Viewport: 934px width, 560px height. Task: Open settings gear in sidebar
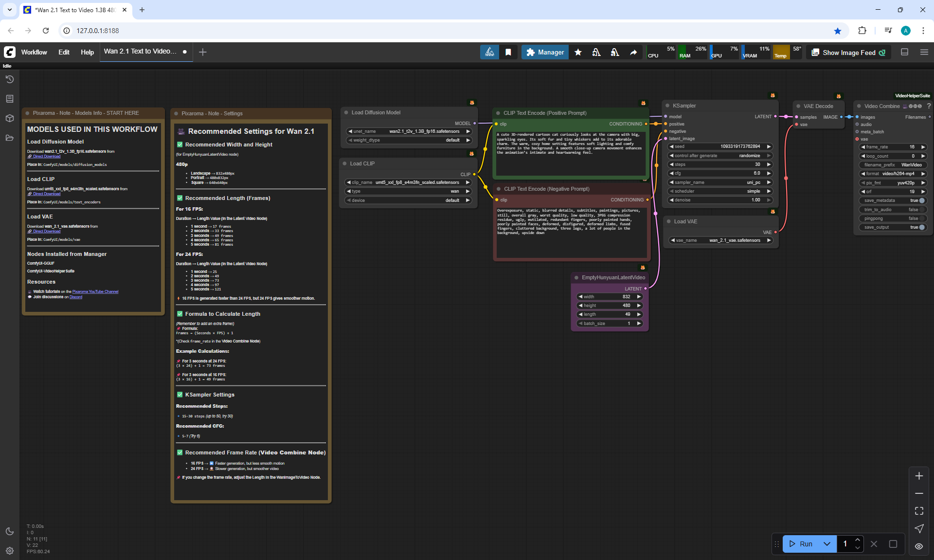coord(10,551)
